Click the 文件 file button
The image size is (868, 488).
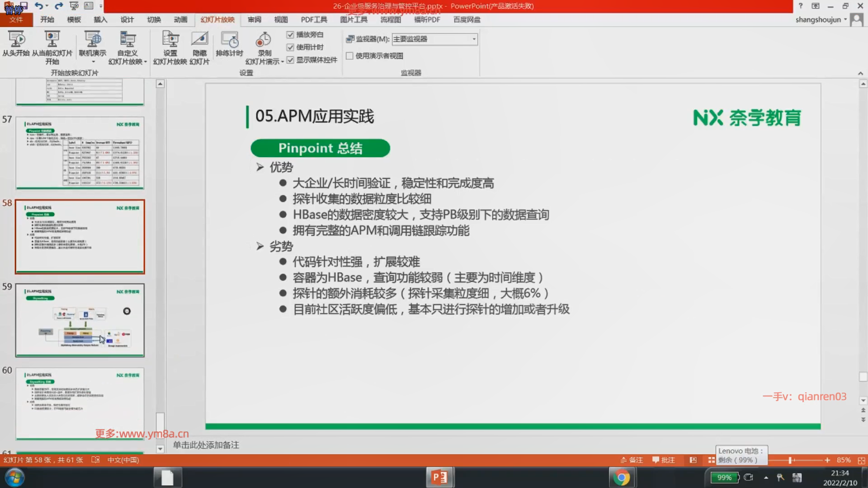click(x=16, y=19)
